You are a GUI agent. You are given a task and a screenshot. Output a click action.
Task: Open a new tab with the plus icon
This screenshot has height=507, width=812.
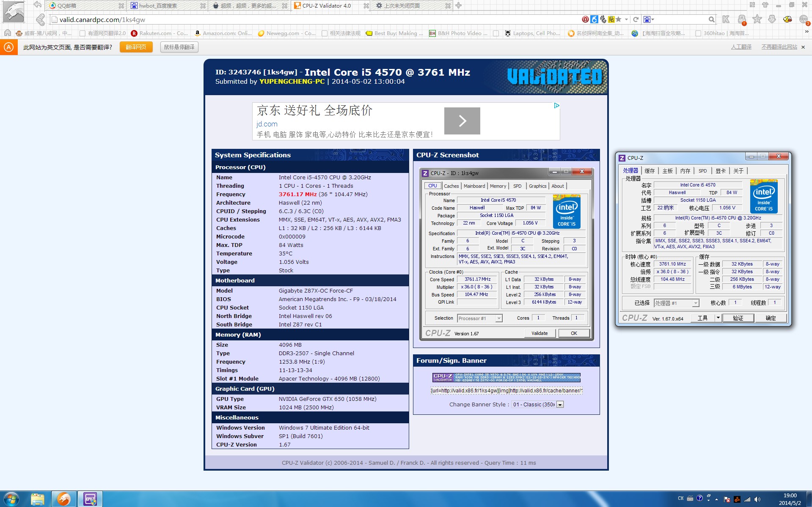pos(458,5)
